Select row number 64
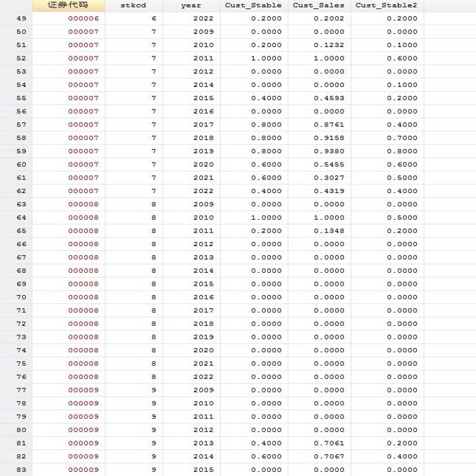 coord(20,218)
